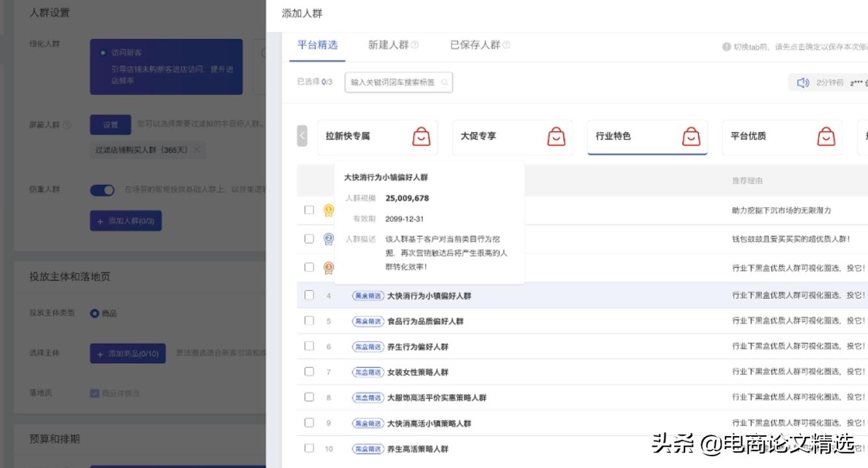The image size is (868, 468).
Task: Click the bronze number-three medal badge icon
Action: click(329, 268)
